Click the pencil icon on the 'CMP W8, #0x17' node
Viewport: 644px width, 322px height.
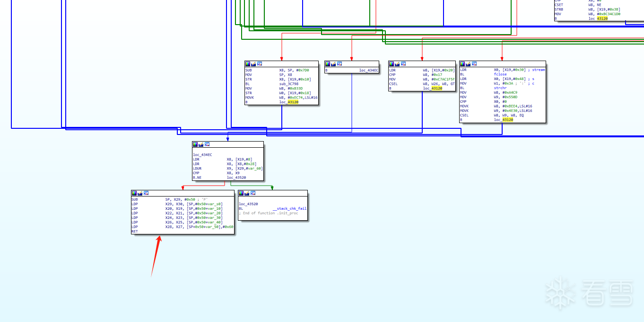coord(397,63)
